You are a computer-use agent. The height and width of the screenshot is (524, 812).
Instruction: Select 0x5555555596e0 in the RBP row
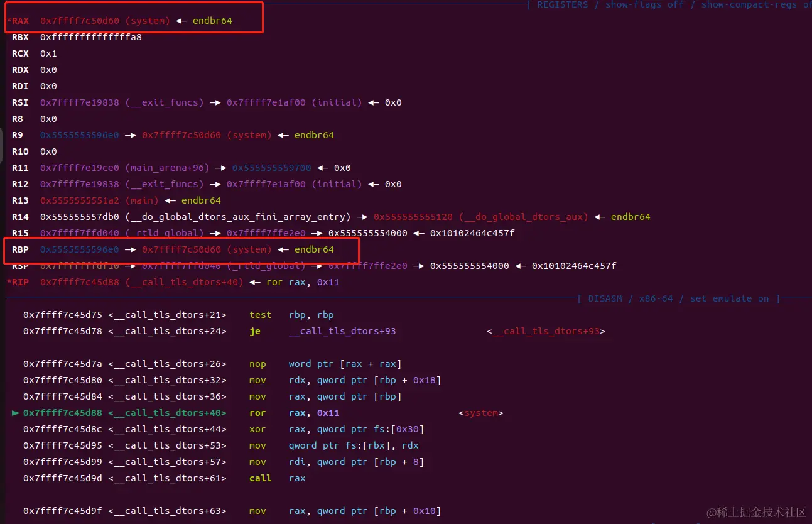[x=79, y=249]
